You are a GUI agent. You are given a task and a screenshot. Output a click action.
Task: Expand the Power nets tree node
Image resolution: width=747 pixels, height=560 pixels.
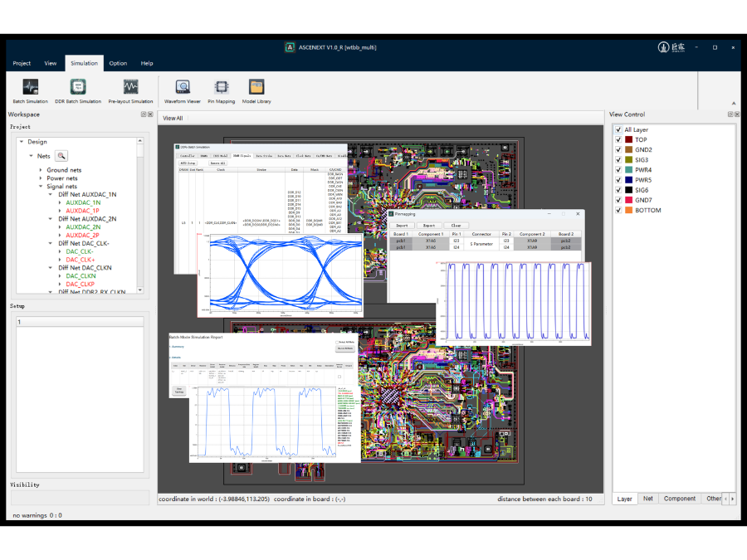pos(40,178)
